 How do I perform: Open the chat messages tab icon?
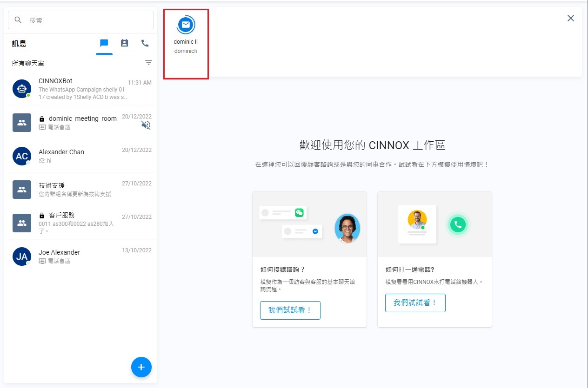(104, 43)
